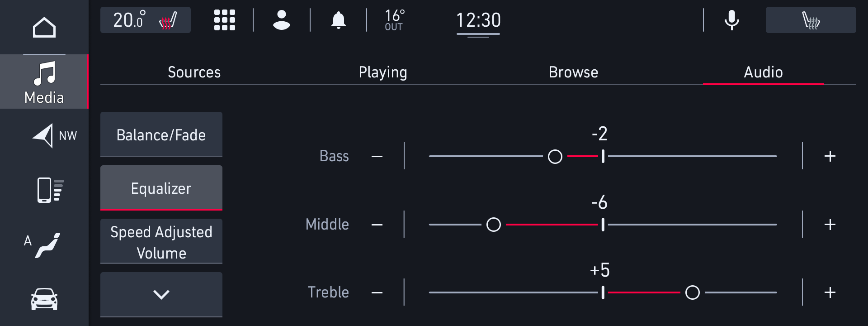Viewport: 868px width, 326px height.
Task: Open the notifications bell icon
Action: [x=339, y=20]
